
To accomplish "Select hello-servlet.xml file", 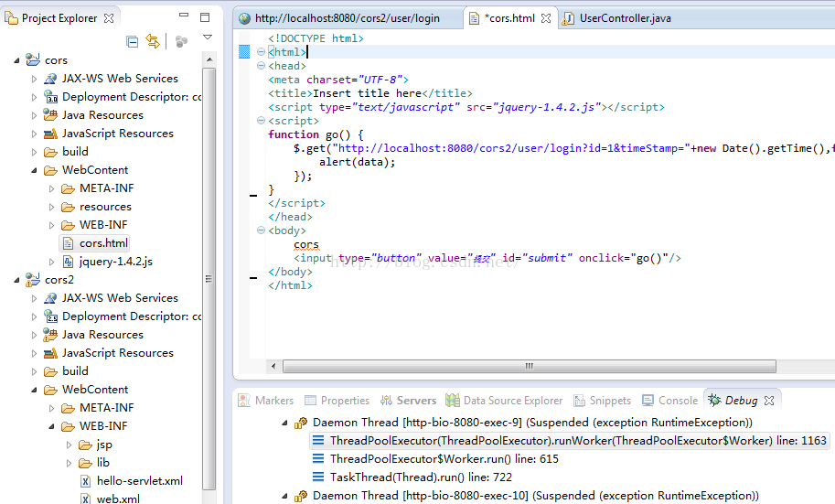I will click(x=131, y=481).
